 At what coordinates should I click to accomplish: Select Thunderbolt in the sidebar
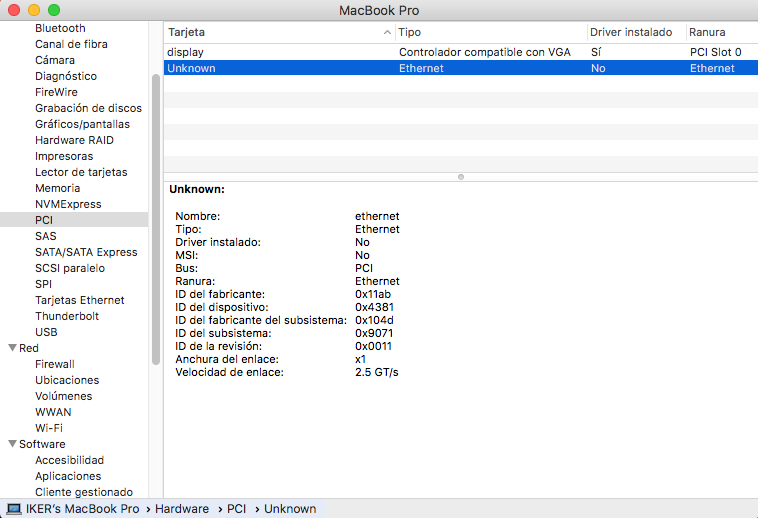click(x=67, y=316)
